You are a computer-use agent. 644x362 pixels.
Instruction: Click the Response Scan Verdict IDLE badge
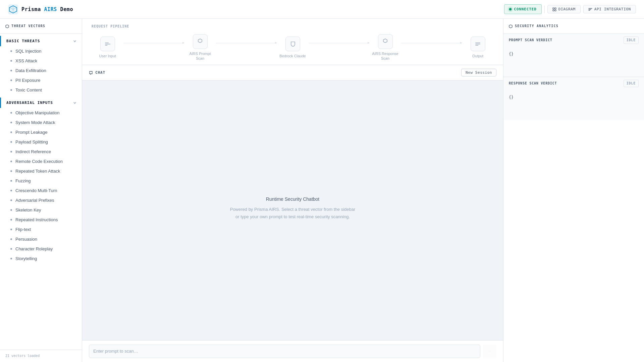click(631, 83)
